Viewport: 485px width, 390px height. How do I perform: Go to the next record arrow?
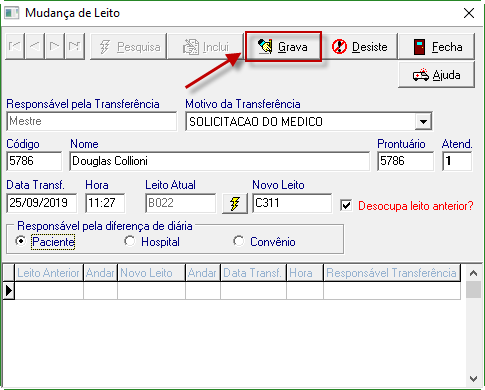tap(55, 46)
